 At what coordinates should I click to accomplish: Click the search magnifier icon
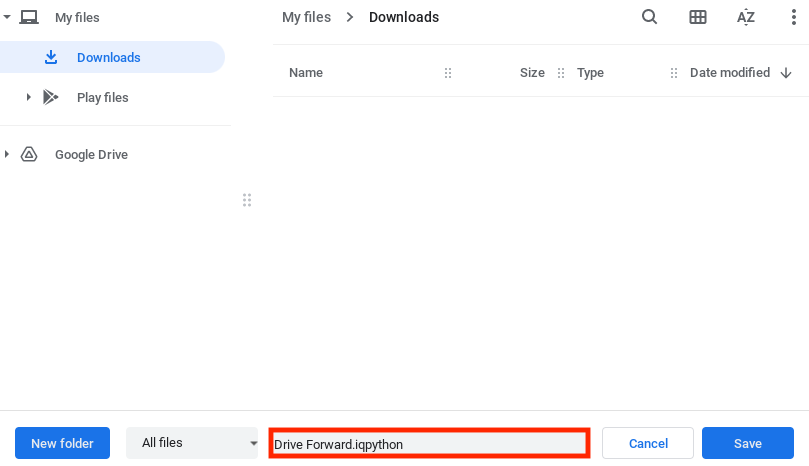(x=649, y=17)
